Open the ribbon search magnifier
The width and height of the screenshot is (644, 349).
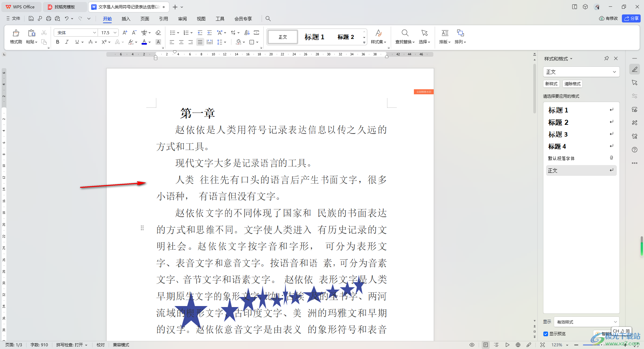pos(268,18)
